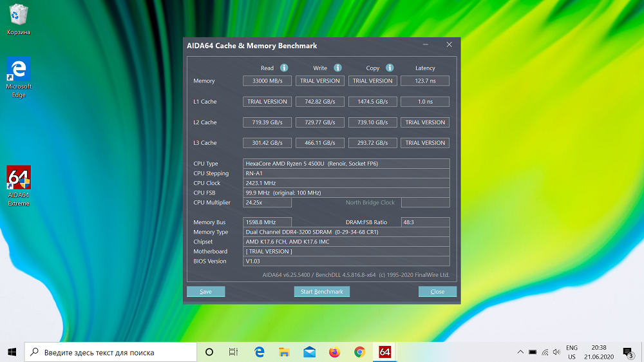Viewport: 644px width, 362px height.
Task: Click the L1 Cache Write 742.82 GB/s
Action: tap(320, 102)
